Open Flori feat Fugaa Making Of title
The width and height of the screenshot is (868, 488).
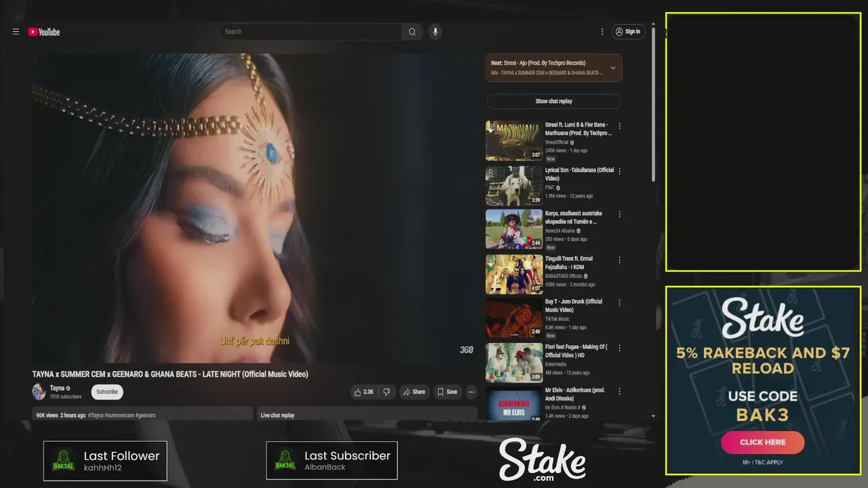(x=576, y=351)
